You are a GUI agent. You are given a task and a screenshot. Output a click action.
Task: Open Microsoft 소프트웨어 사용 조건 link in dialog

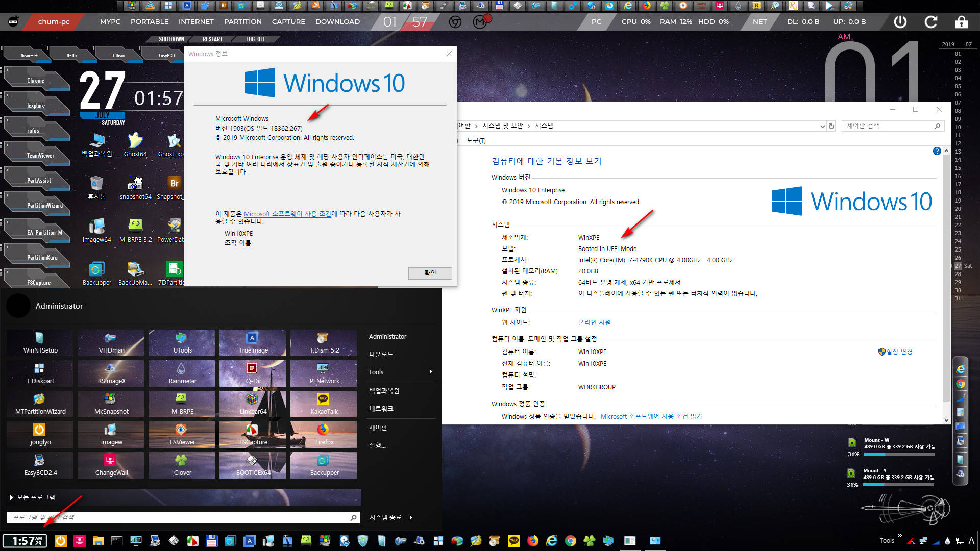tap(287, 214)
